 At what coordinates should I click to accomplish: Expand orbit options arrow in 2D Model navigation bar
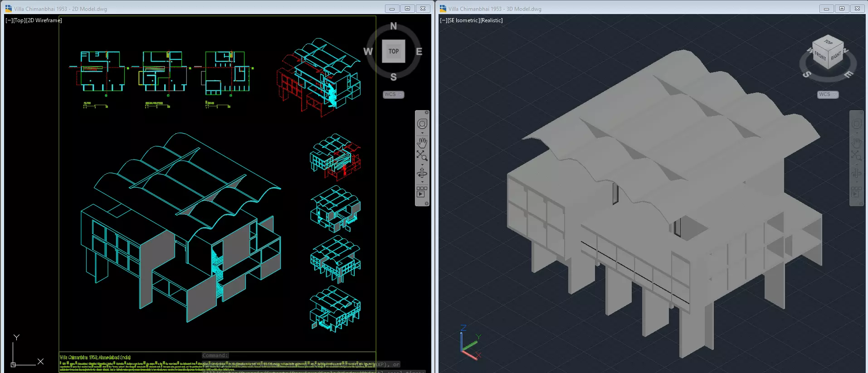[x=422, y=182]
